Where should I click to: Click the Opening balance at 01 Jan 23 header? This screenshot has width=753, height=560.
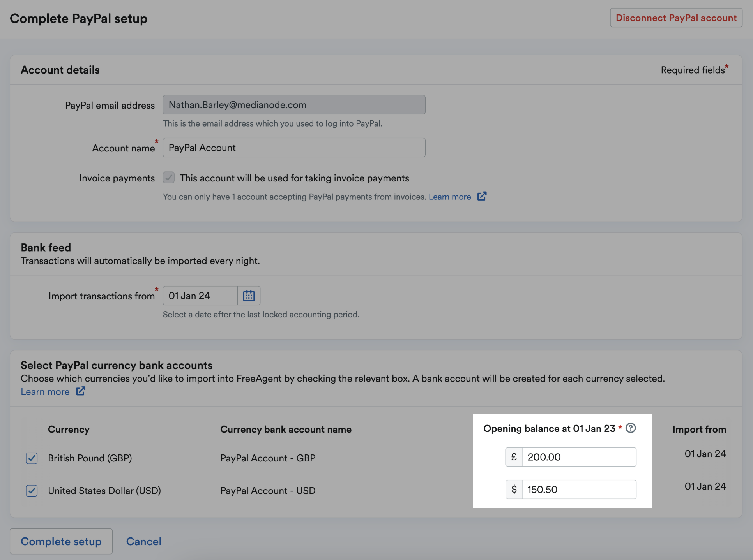click(549, 428)
